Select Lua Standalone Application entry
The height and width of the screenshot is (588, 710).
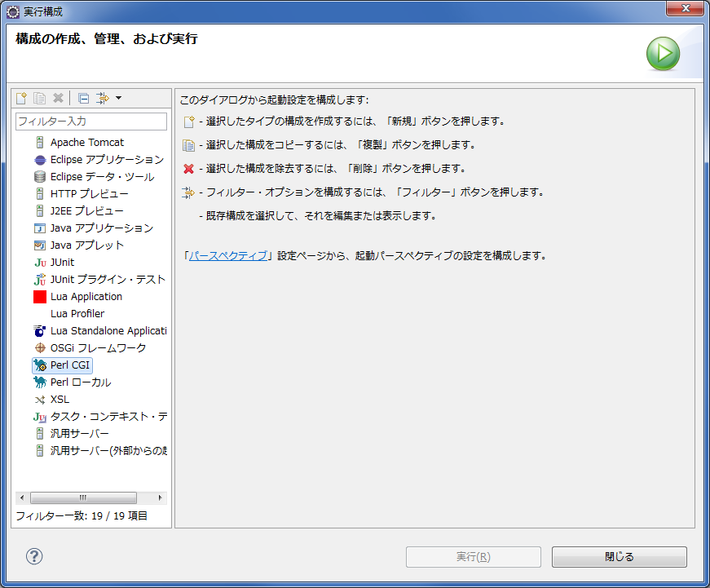(108, 330)
